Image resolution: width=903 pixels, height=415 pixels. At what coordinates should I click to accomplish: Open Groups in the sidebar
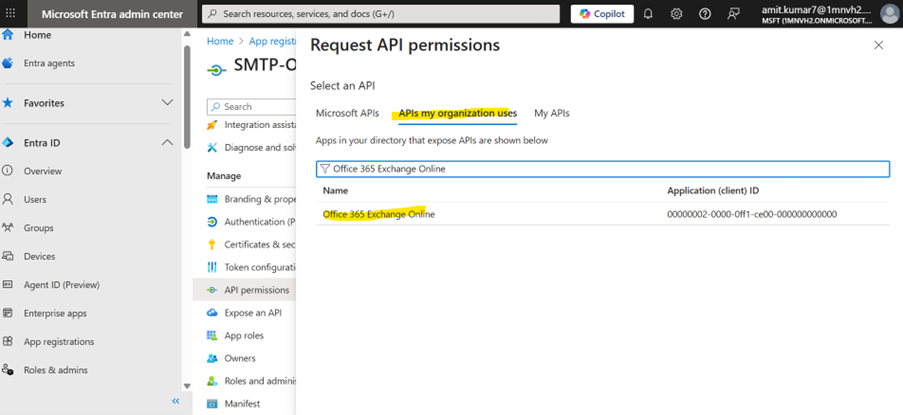(38, 228)
